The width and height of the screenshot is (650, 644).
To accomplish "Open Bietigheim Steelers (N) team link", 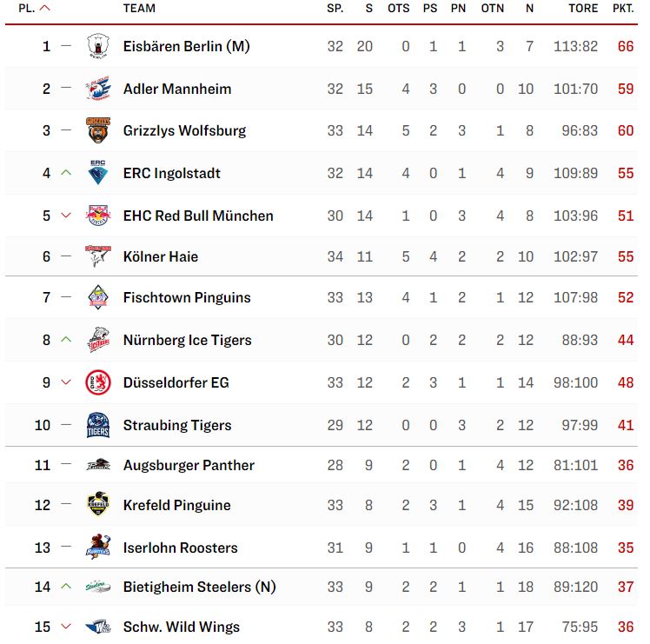I will (x=199, y=587).
